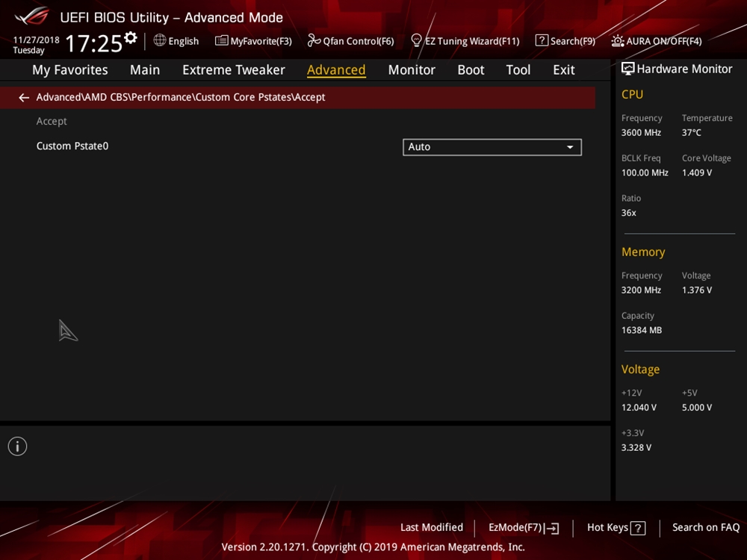
Task: Select the Advanced tab
Action: click(x=336, y=70)
